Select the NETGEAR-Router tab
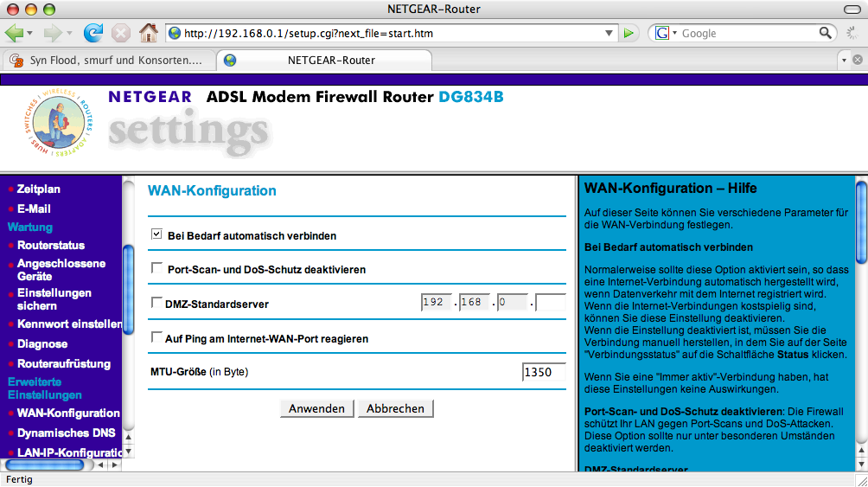Image resolution: width=868 pixels, height=487 pixels. point(324,60)
